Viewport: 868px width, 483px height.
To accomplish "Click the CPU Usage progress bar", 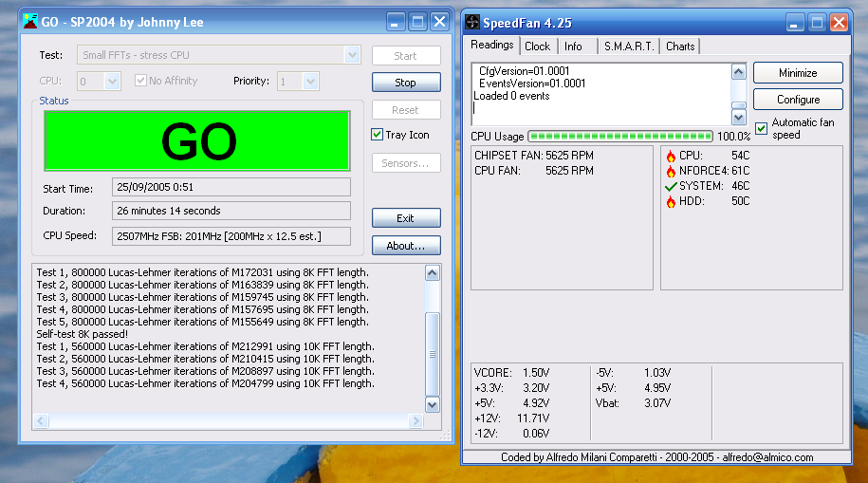I will (x=619, y=137).
